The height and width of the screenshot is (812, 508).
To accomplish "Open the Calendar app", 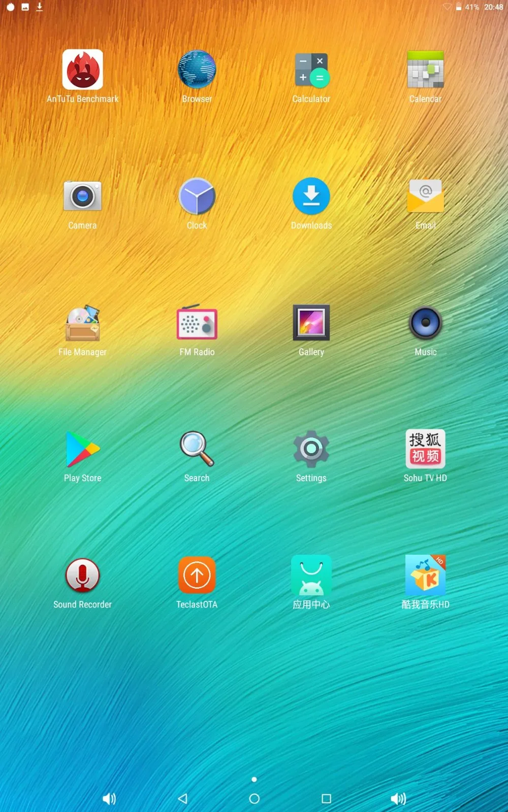I will 426,70.
